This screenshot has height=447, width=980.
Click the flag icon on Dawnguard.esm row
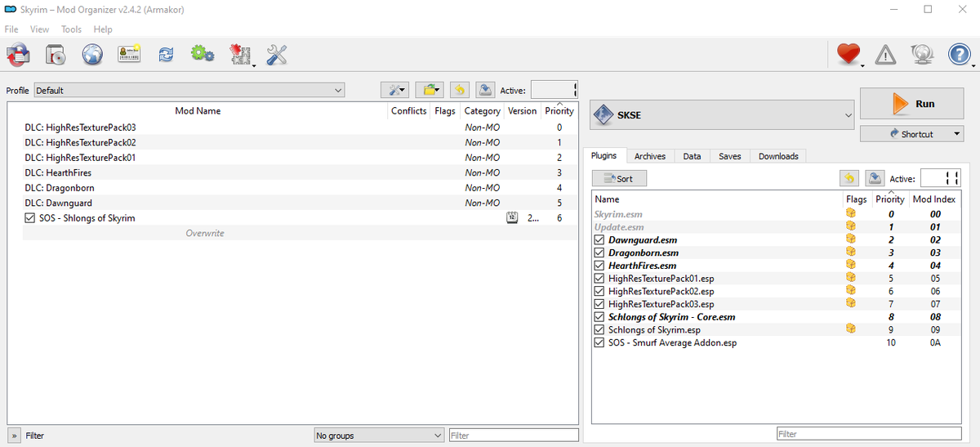pyautogui.click(x=851, y=239)
